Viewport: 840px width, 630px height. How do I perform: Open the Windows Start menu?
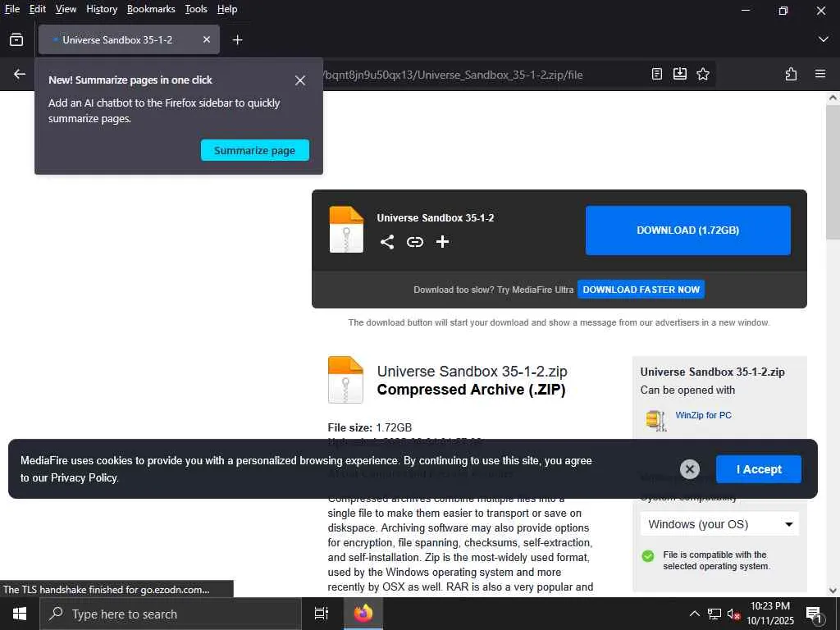20,614
